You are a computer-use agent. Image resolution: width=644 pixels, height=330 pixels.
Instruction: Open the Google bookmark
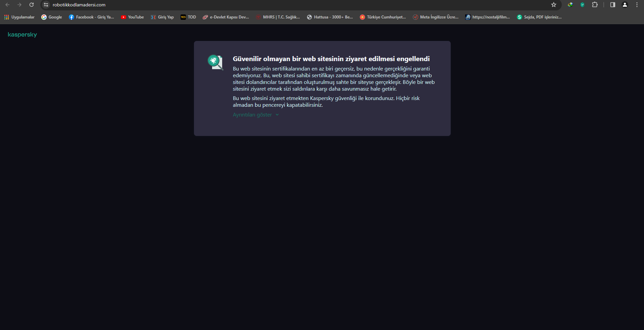click(x=52, y=17)
